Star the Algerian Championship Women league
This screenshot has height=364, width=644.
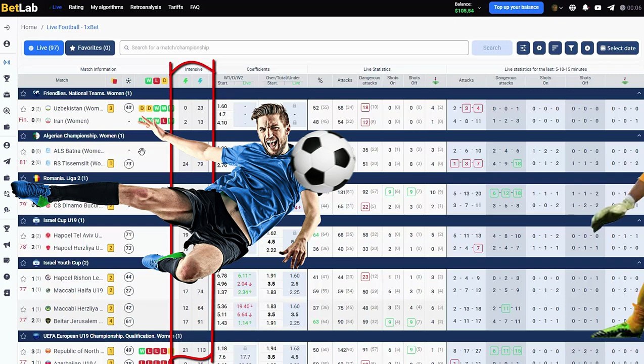coord(23,136)
